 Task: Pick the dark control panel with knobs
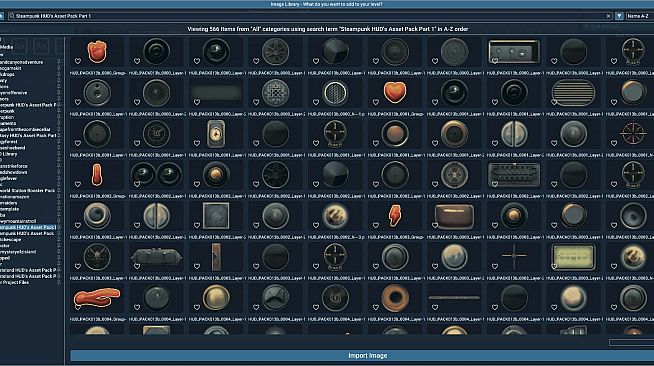(514, 52)
